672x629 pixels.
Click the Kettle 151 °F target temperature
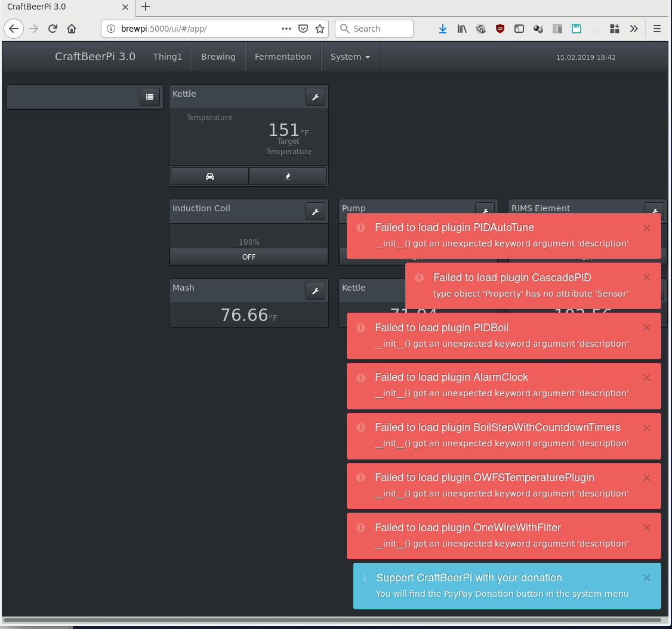point(288,130)
